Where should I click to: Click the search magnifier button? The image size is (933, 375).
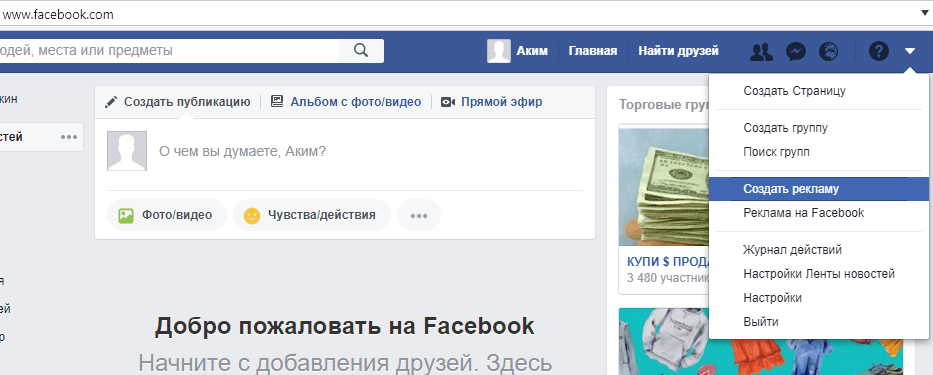361,51
